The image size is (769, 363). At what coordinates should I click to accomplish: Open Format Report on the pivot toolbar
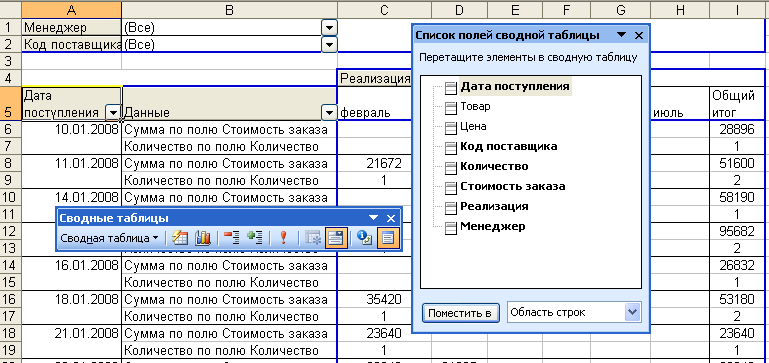pos(180,238)
